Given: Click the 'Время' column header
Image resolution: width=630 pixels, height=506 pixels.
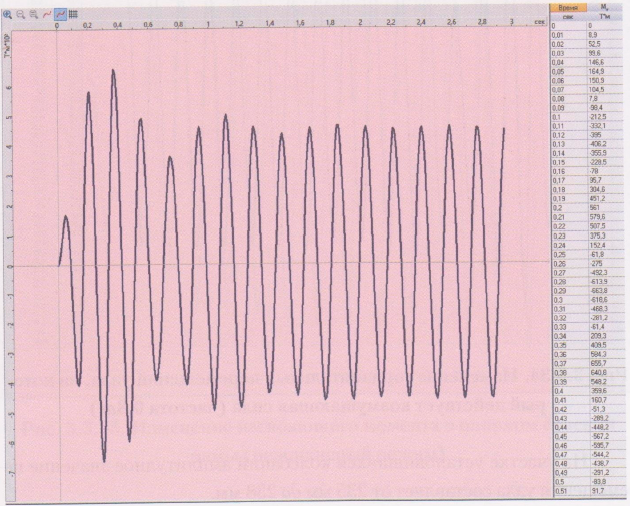Looking at the screenshot, I should click(x=568, y=8).
